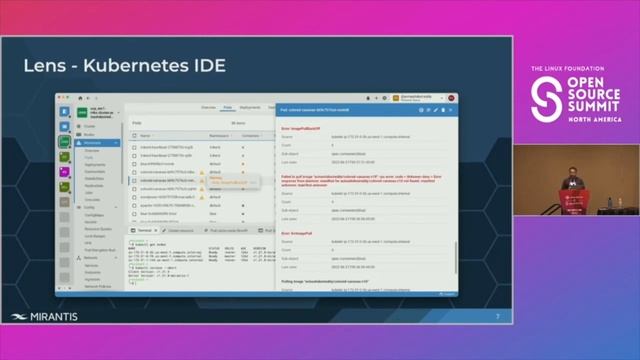Close the pod details panel
Screen dimensions: 640x360
pyautogui.click(x=451, y=110)
